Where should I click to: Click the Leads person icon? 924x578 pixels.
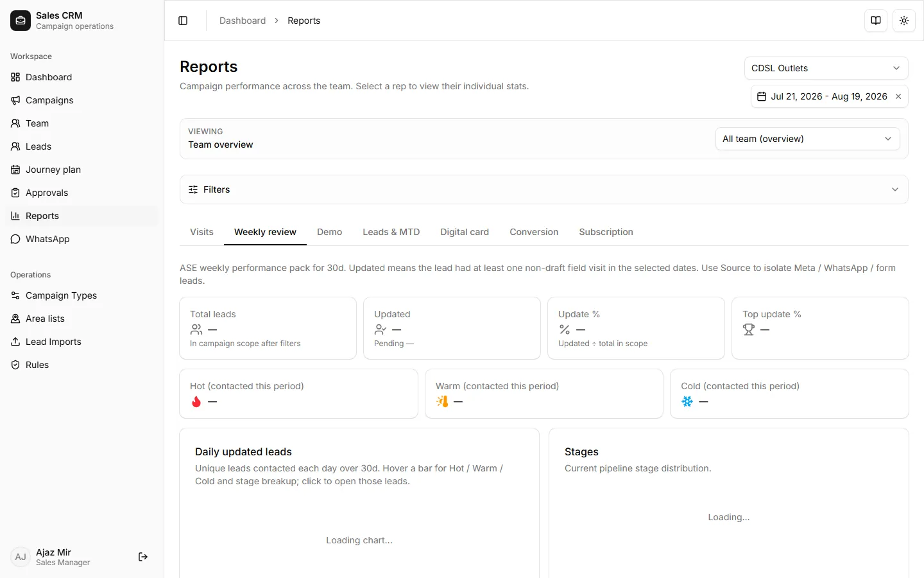click(15, 146)
